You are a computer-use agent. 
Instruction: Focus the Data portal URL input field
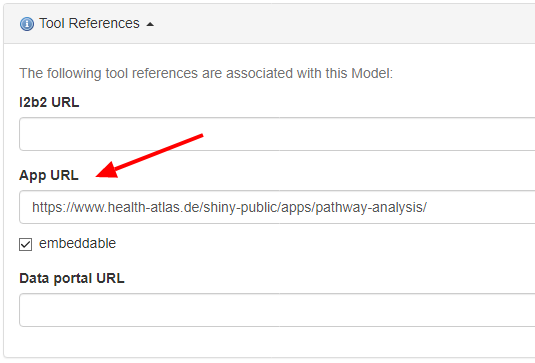point(277,310)
